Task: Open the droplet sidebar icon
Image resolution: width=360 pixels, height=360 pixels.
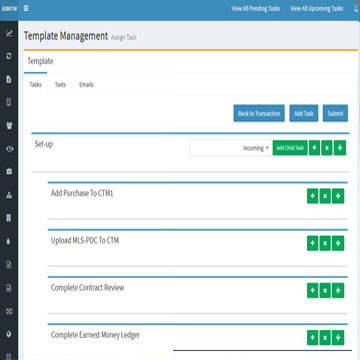Action: [9, 242]
